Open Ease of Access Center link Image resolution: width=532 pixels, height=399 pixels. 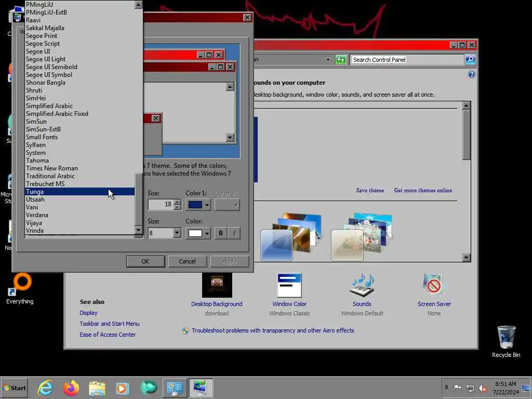coord(107,335)
